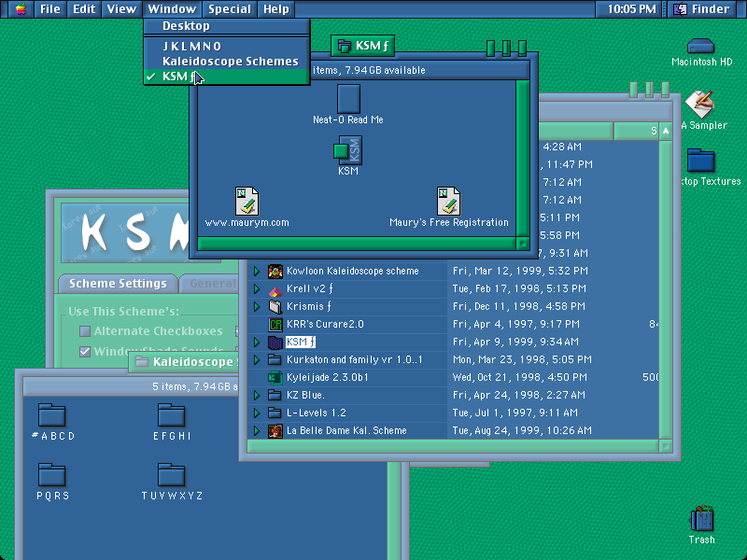This screenshot has width=747, height=560.
Task: Expand the Krell v2 ƒ folder
Action: pyautogui.click(x=256, y=289)
